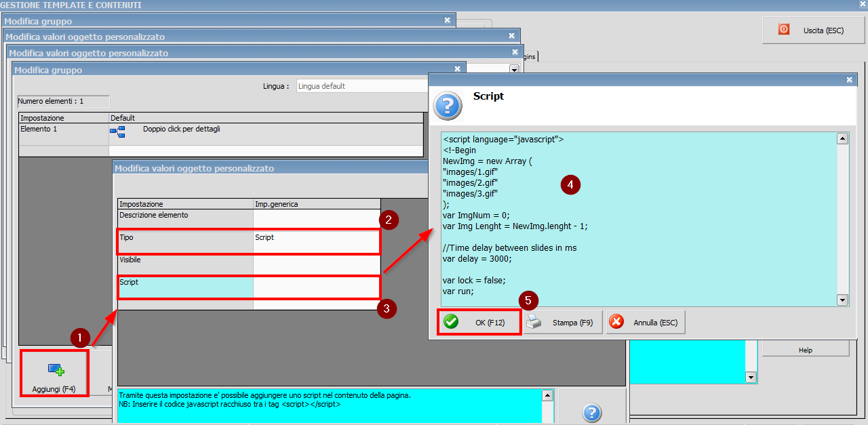Add a new element with Aggiungi (F4)
868x425 pixels.
(54, 374)
